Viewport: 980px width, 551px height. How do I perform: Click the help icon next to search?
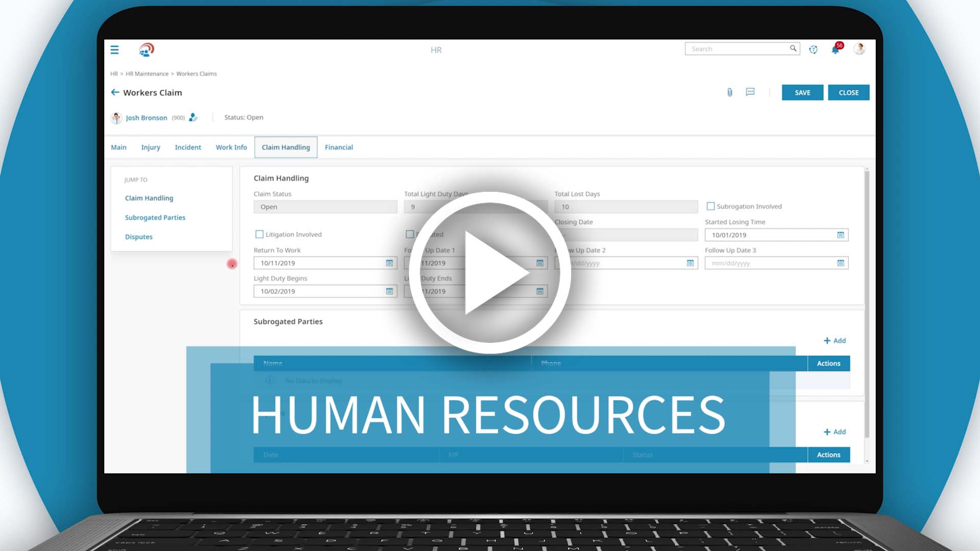(x=814, y=49)
